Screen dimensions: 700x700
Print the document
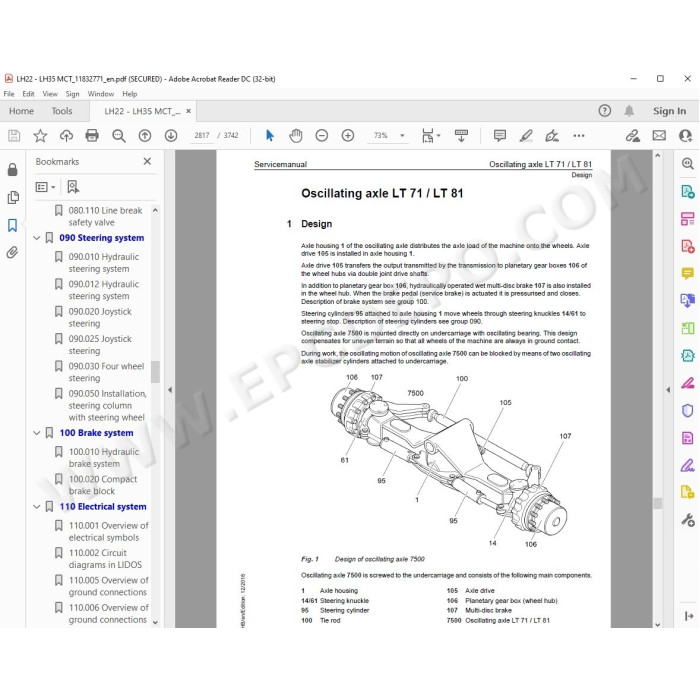coord(92,135)
